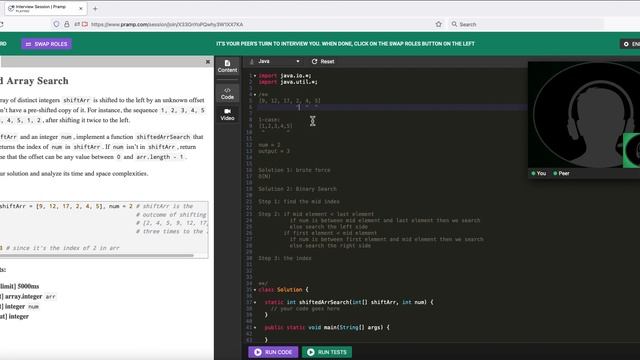
Task: Open a new browser tab
Action: (x=95, y=9)
